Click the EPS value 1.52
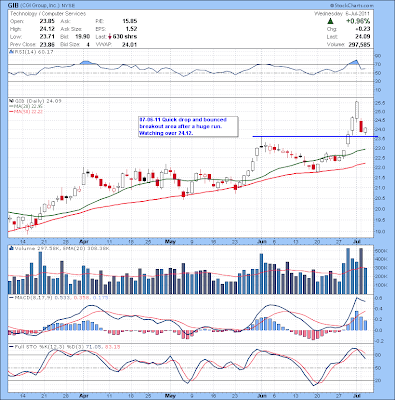Image resolution: width=395 pixels, height=400 pixels. pos(131,29)
